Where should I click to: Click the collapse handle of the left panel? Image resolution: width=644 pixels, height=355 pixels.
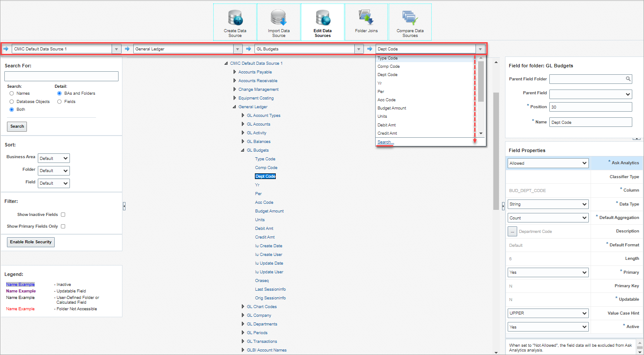coord(124,206)
